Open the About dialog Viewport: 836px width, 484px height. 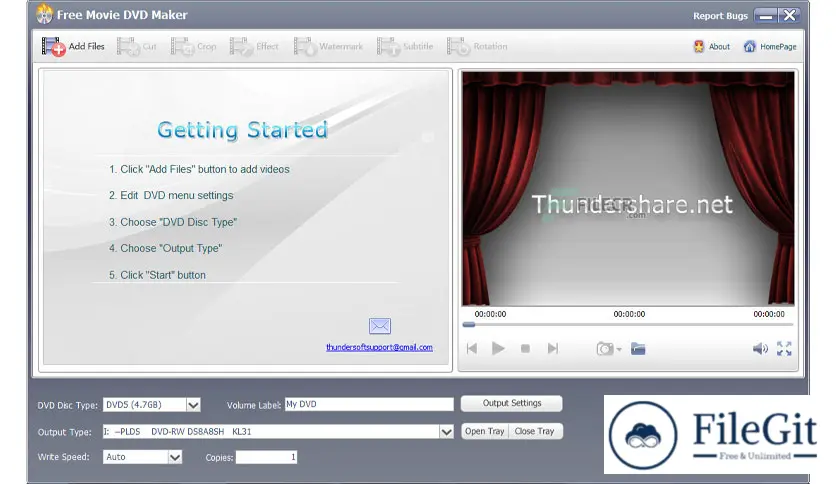pos(712,46)
